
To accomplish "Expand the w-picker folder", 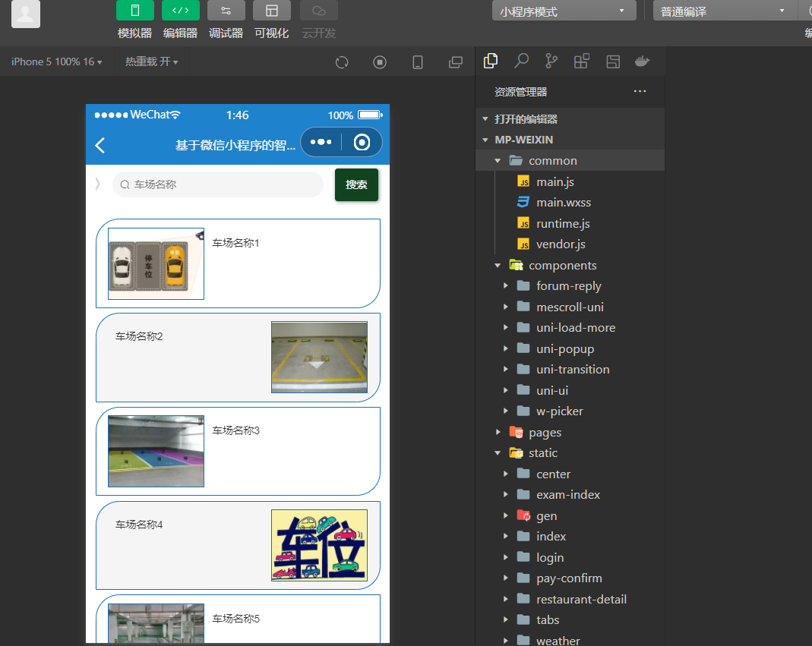I will pyautogui.click(x=570, y=411).
